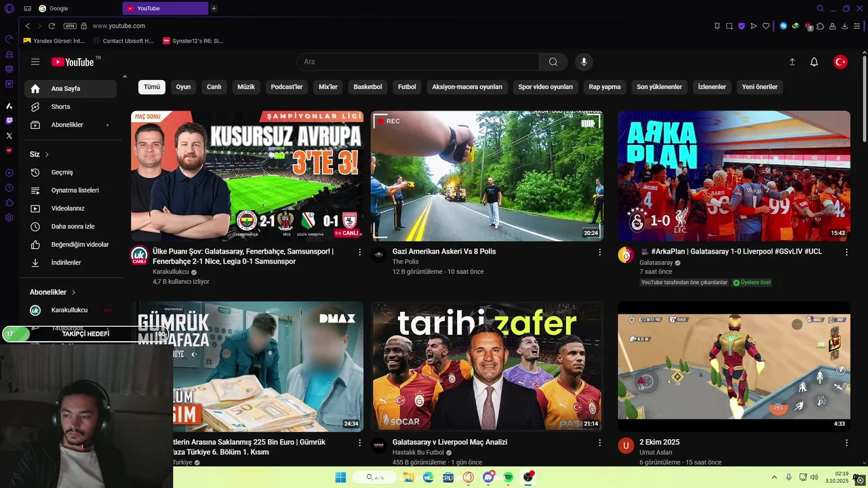Open the purple ad-blocker shield icon
This screenshot has height=488, width=868.
741,26
